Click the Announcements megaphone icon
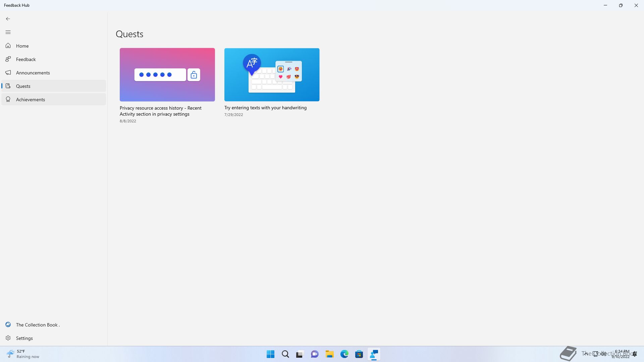 8,72
